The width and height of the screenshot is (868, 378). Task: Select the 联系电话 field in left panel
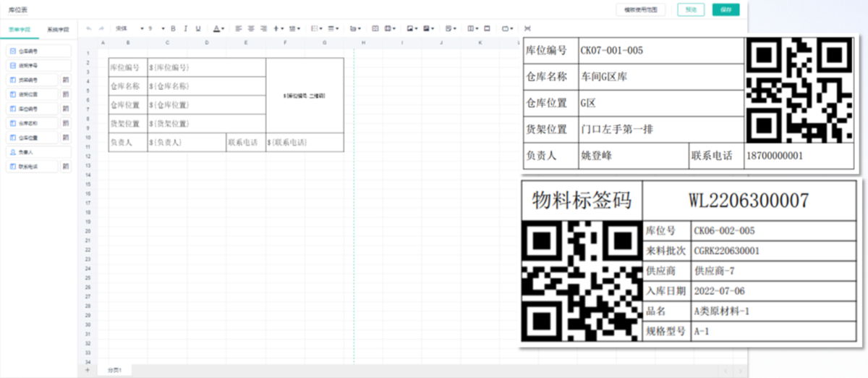[x=32, y=167]
